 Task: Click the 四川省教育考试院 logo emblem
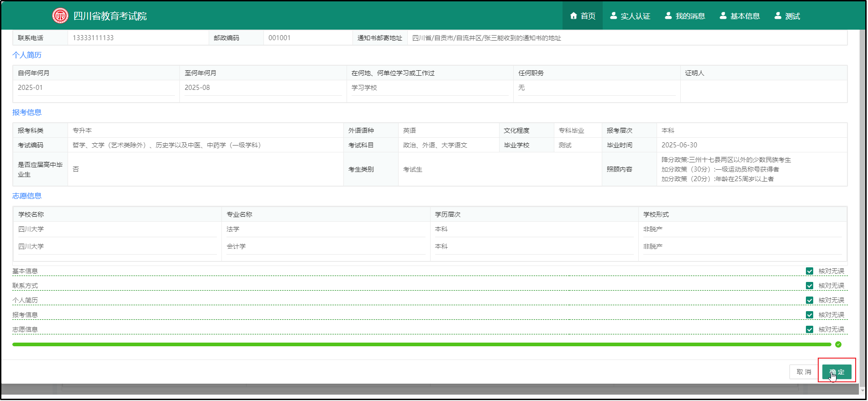[60, 16]
